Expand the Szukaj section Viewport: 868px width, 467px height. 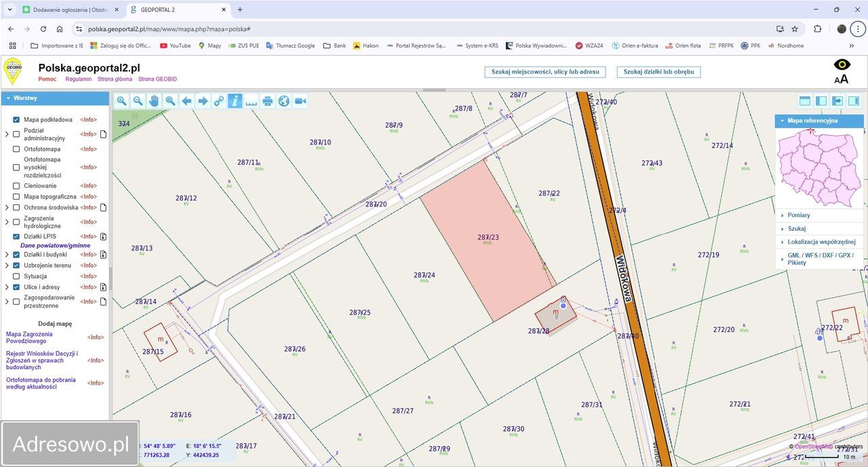tap(819, 229)
